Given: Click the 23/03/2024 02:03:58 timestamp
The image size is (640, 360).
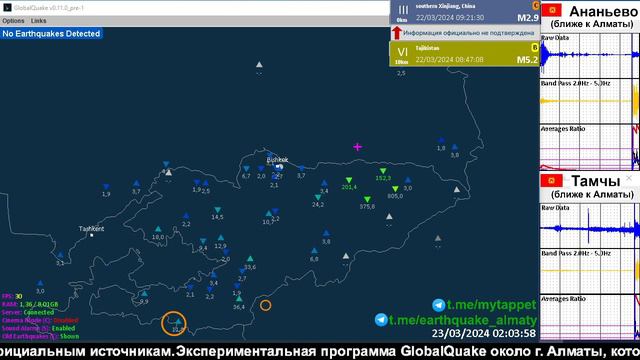Looking at the screenshot, I should coord(484,333).
